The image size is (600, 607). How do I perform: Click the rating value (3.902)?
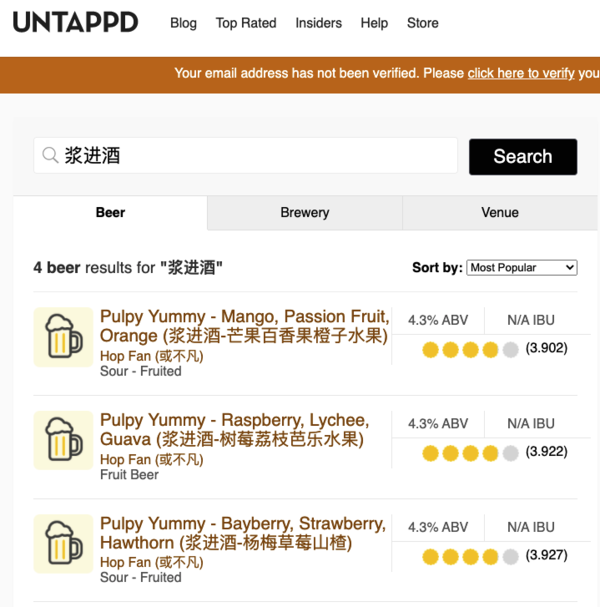click(x=547, y=348)
